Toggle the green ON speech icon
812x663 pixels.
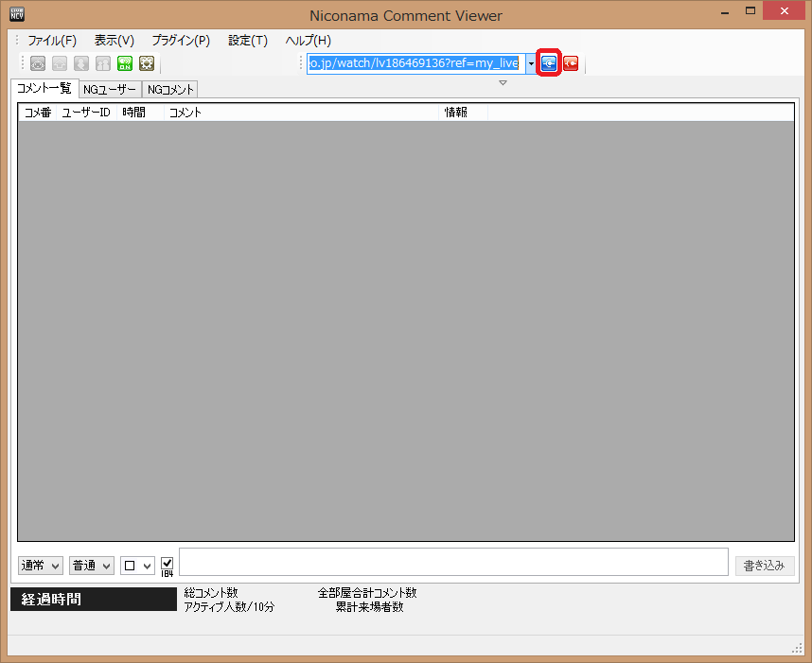125,63
